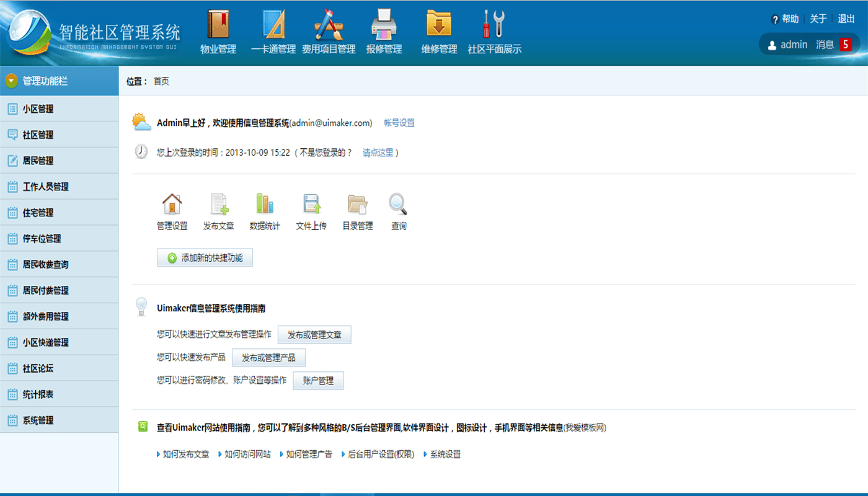Click the 退出 logout option
This screenshot has width=868, height=496.
pyautogui.click(x=846, y=19)
